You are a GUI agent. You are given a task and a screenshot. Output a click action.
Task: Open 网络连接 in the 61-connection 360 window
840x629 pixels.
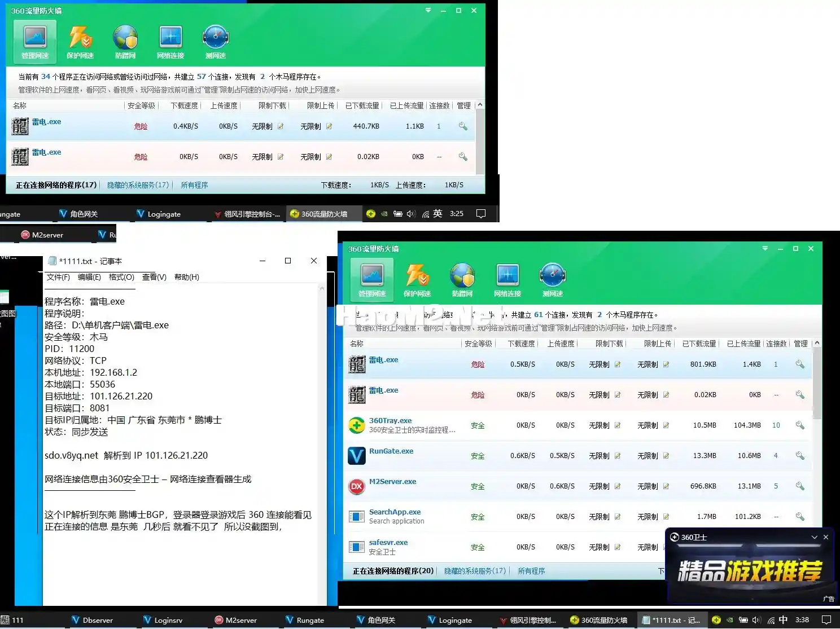click(508, 279)
